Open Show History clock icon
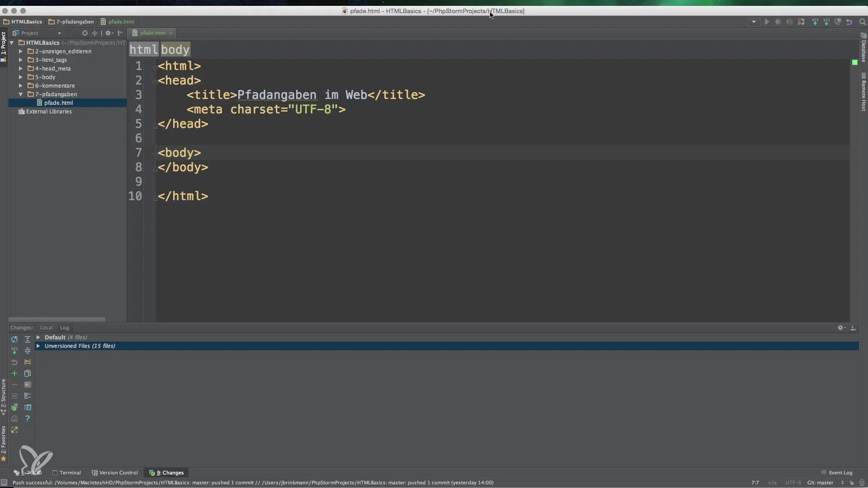868x488 pixels. 838,22
